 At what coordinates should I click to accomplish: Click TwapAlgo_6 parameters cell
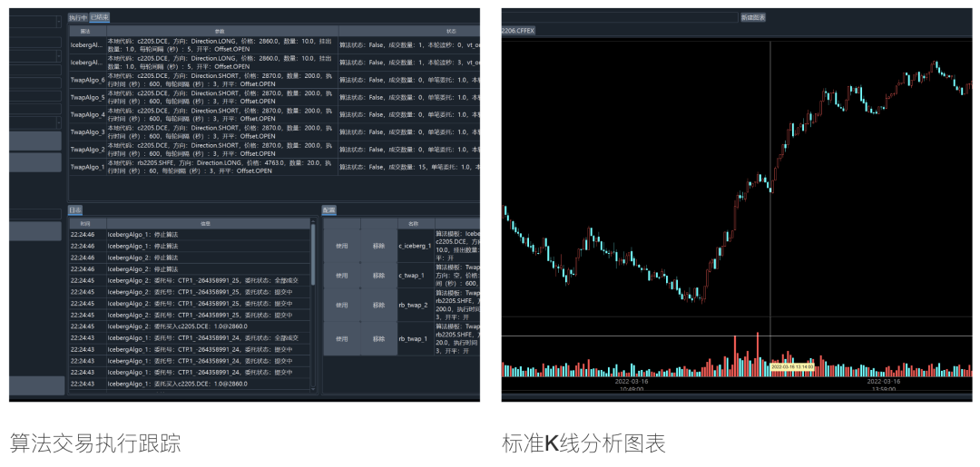pyautogui.click(x=222, y=79)
